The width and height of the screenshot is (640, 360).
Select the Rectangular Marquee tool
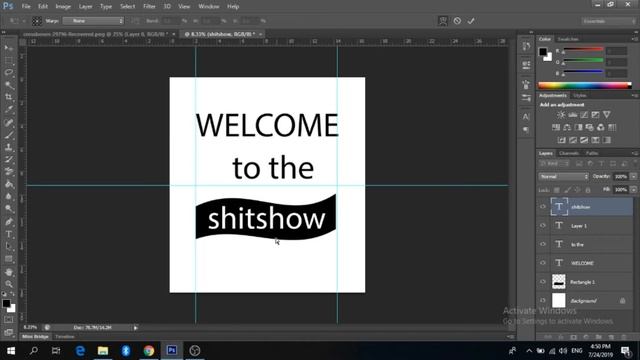click(9, 60)
